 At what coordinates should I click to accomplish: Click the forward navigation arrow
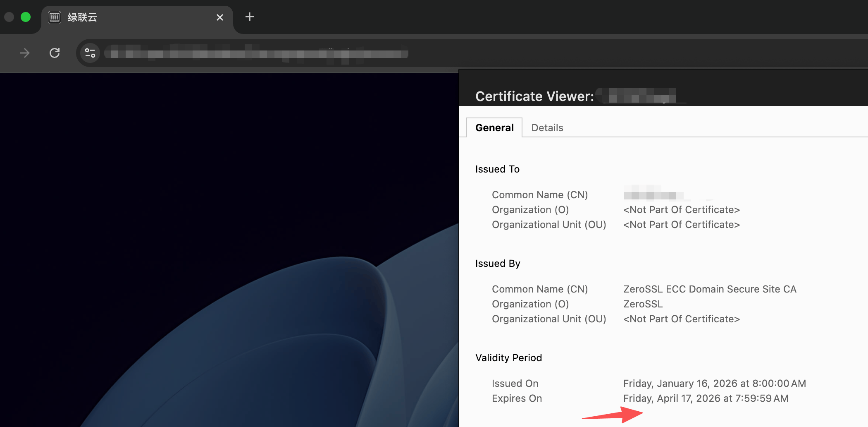25,53
